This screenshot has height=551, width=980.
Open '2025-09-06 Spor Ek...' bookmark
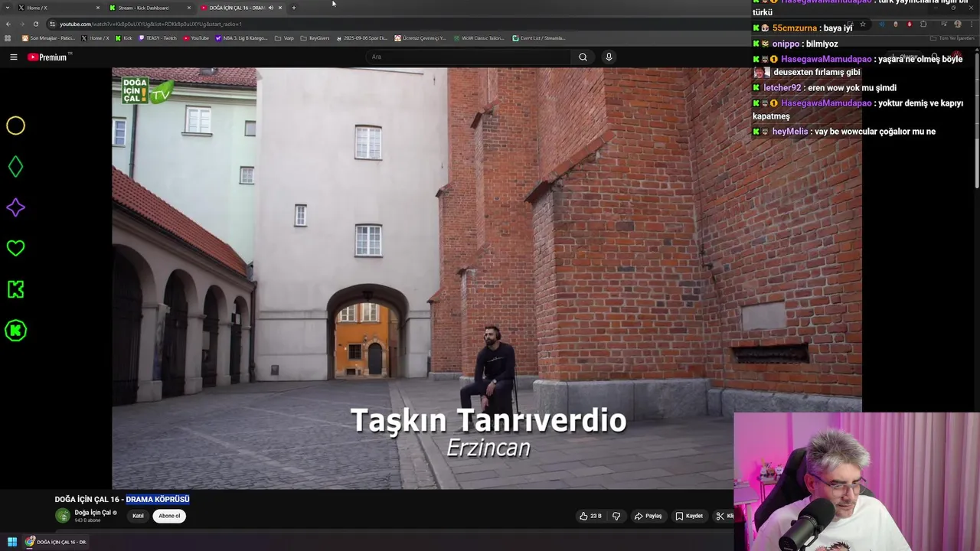pos(362,38)
